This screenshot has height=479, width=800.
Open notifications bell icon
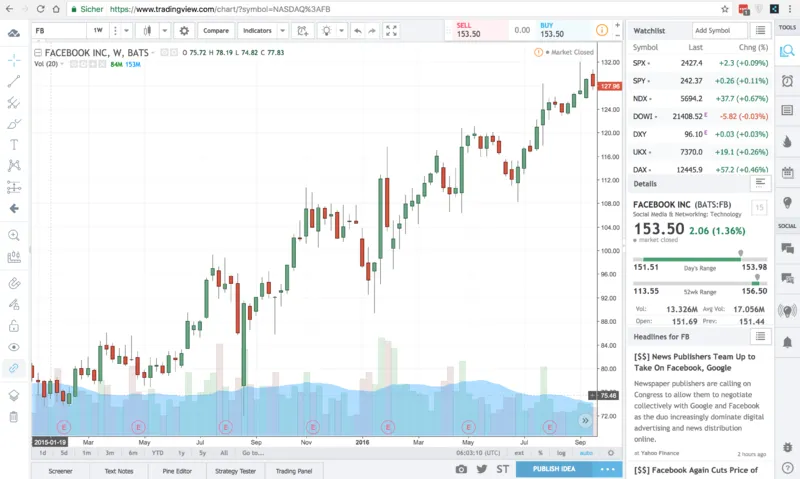(787, 342)
